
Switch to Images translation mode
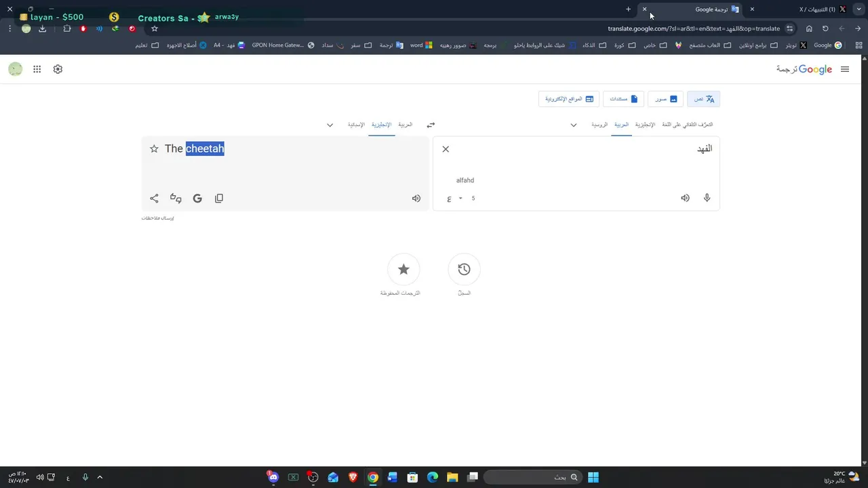click(664, 99)
